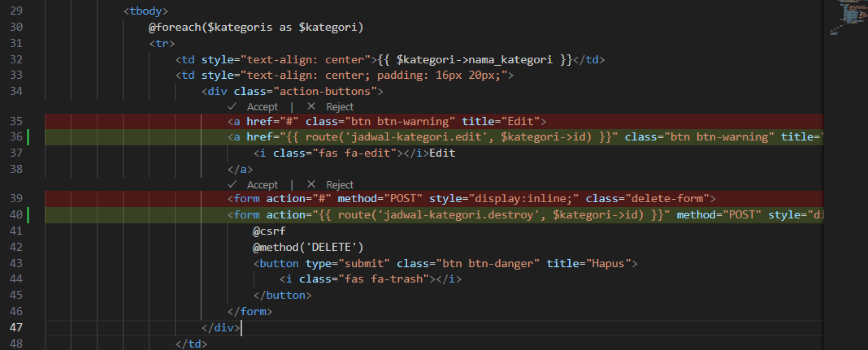
Task: Click the green change marker beside line 40
Action: pyautogui.click(x=28, y=215)
